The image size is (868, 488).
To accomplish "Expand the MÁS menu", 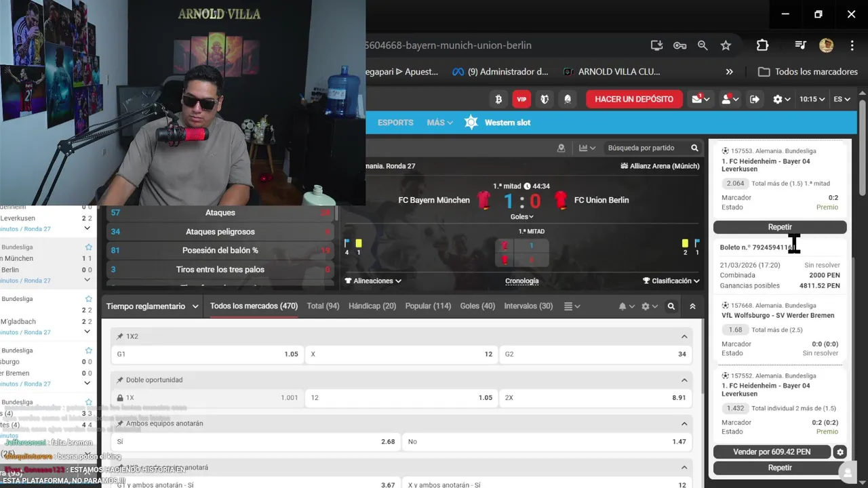I will pyautogui.click(x=439, y=123).
